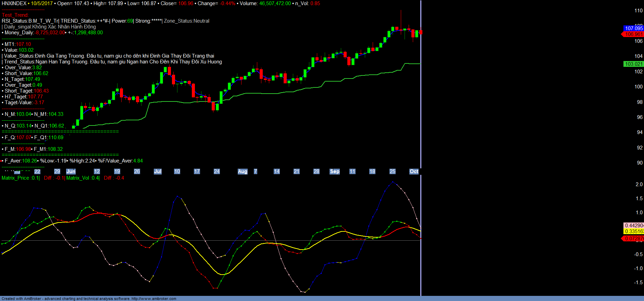
Task: Click the pink 0.44290 indicator value tag
Action: pos(633,226)
